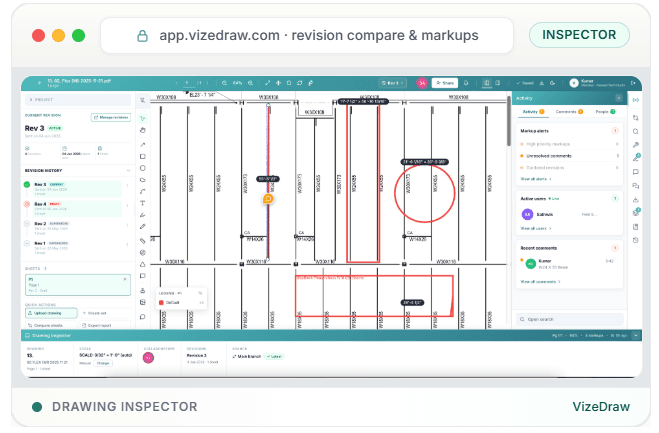The height and width of the screenshot is (433, 659).
Task: Click the Default red legend swatch
Action: click(x=161, y=303)
